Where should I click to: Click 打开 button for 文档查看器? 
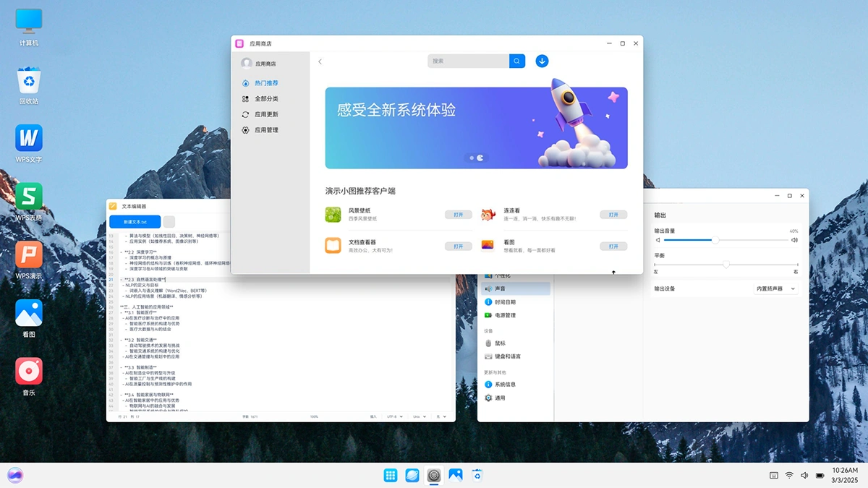[x=459, y=247]
